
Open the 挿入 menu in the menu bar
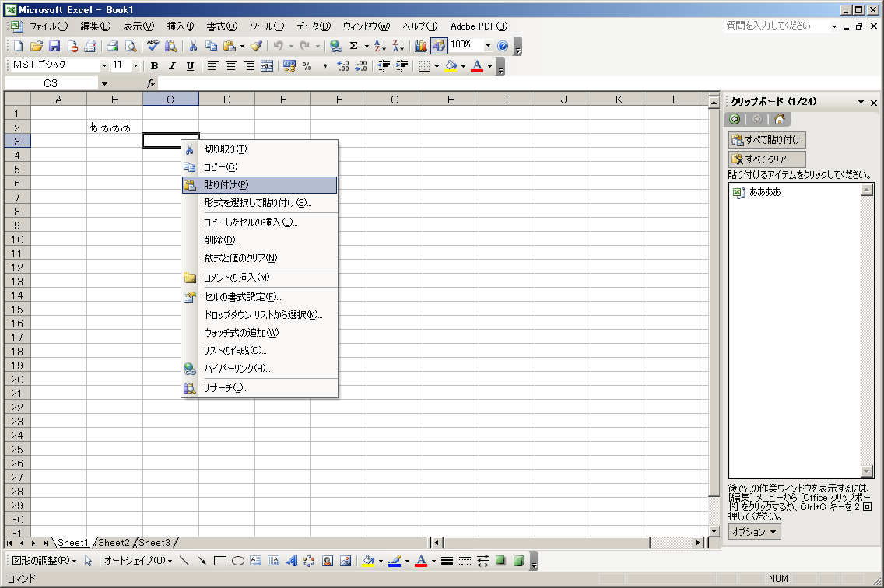(x=181, y=26)
